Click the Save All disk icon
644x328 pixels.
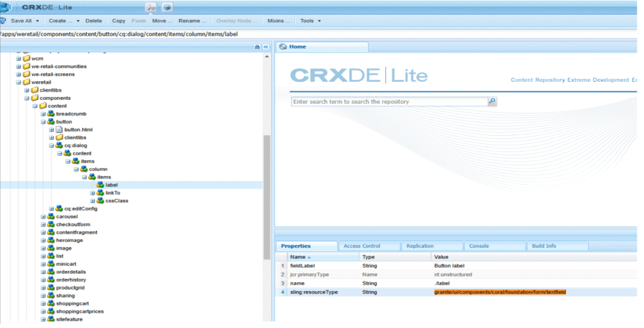[3, 21]
